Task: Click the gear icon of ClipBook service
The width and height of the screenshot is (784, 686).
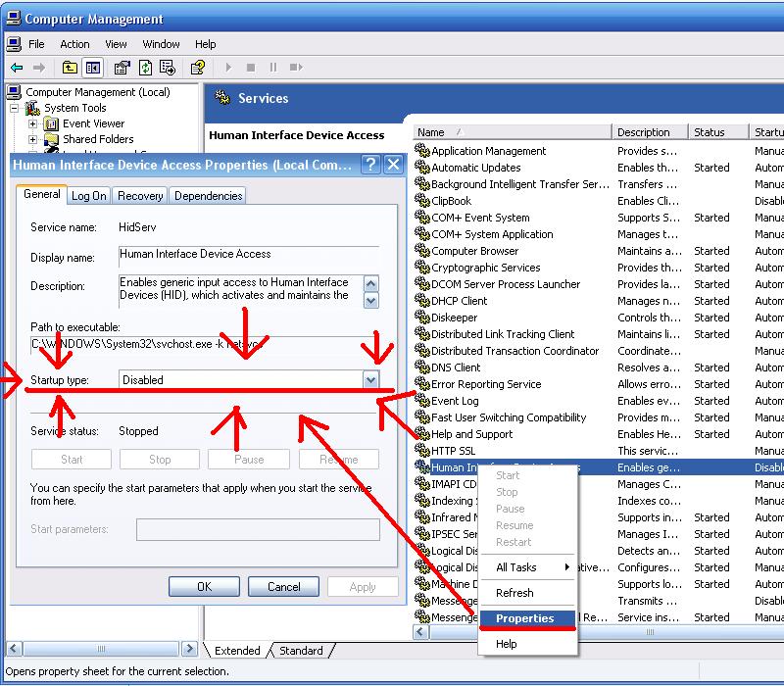Action: [422, 200]
